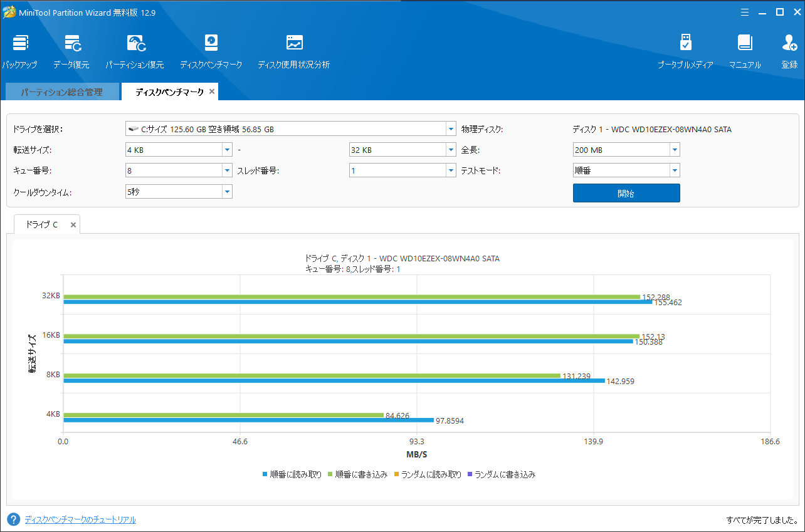Switch to the パーティション総合管理 tab
This screenshot has height=532, width=805.
click(61, 91)
